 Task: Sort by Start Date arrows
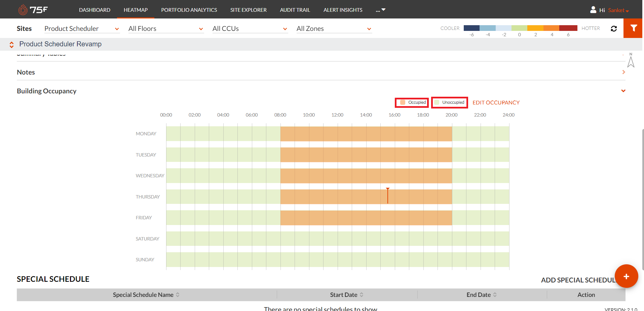tap(362, 295)
